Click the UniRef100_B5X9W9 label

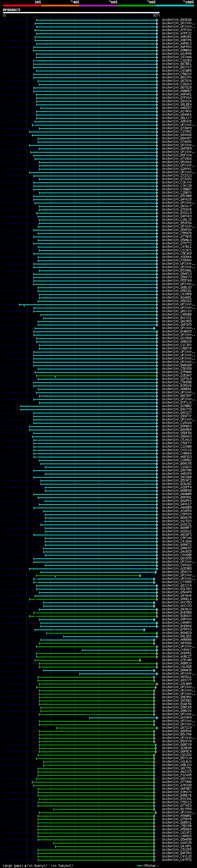(177, 196)
